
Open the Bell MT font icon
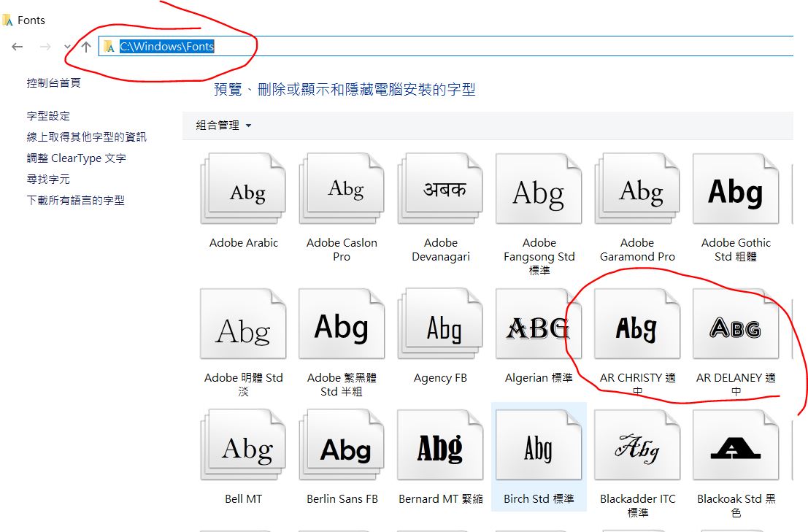pos(243,444)
